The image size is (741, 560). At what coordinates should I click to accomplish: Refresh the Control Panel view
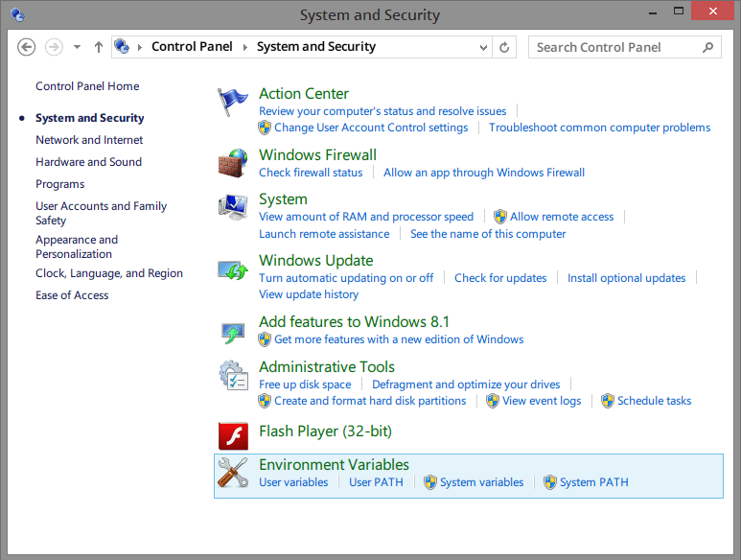[504, 47]
